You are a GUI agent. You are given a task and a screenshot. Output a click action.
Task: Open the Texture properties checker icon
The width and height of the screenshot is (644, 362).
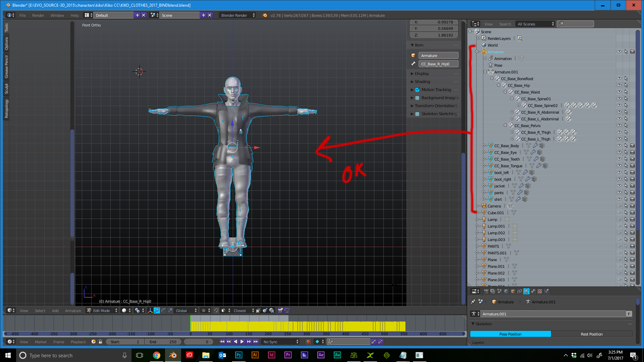[540, 291]
